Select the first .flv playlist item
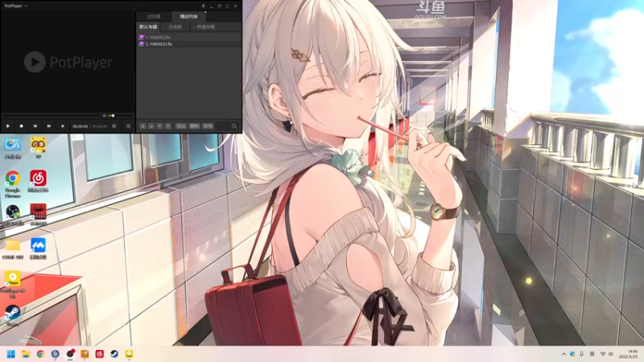The image size is (644, 362). [189, 37]
